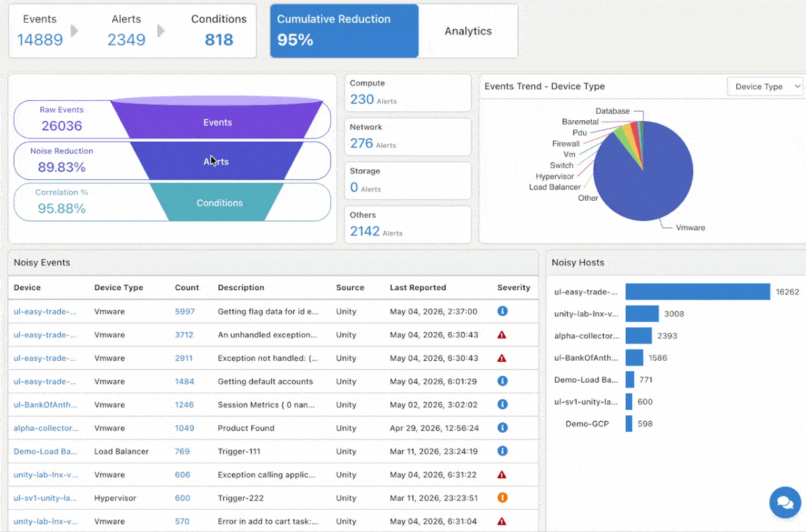
Task: Open Storage 0 alerts card
Action: (408, 181)
